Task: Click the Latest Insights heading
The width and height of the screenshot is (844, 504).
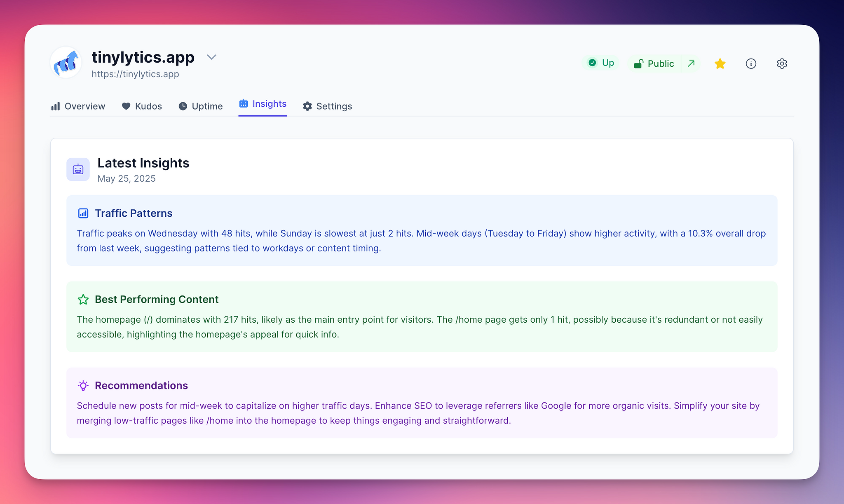Action: coord(143,163)
